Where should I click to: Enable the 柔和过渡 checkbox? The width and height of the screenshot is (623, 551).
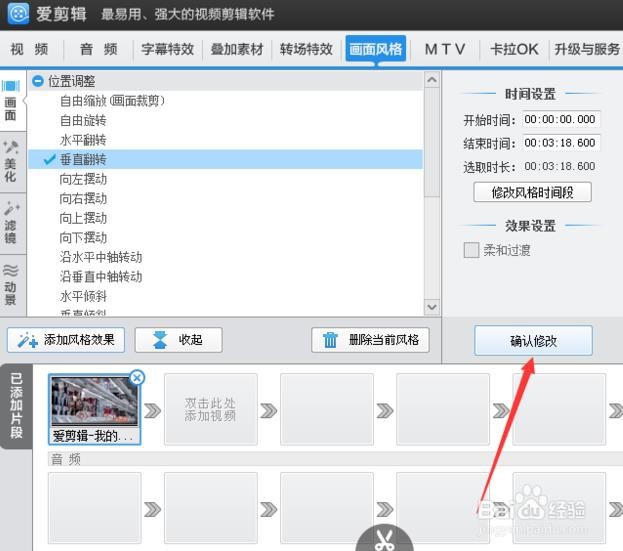coord(472,250)
